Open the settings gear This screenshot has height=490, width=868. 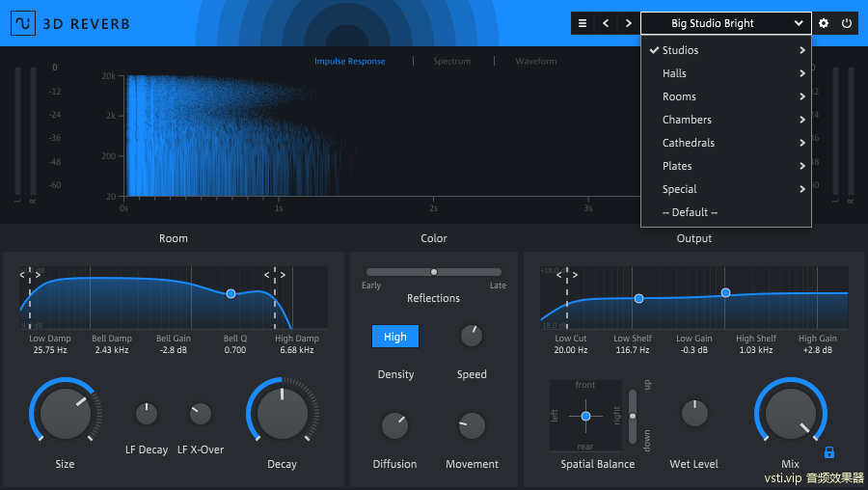pos(824,23)
